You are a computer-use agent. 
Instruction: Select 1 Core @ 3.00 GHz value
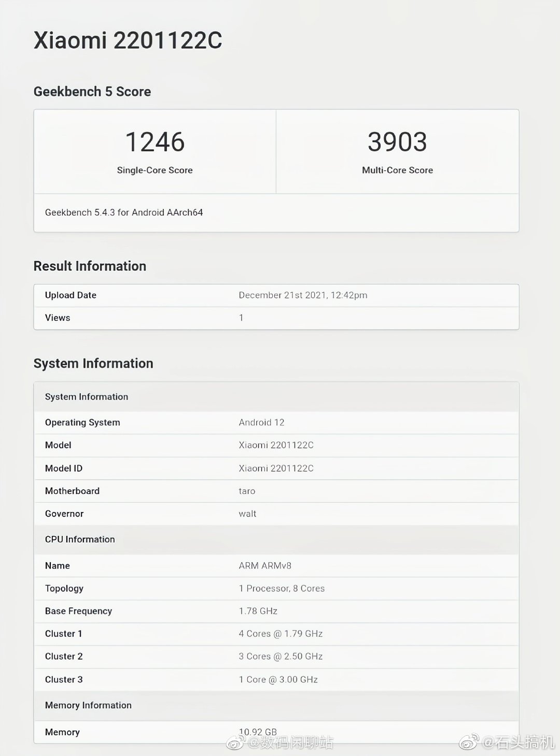pos(278,680)
